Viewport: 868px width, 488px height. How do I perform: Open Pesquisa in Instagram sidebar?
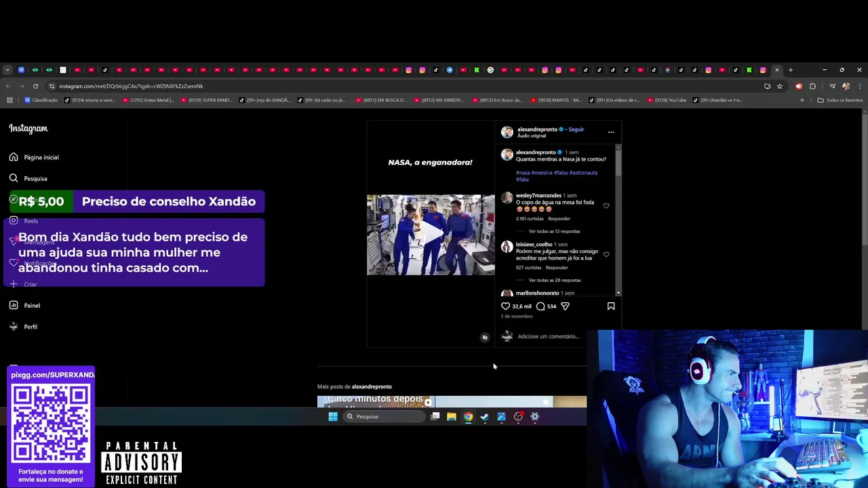28,178
